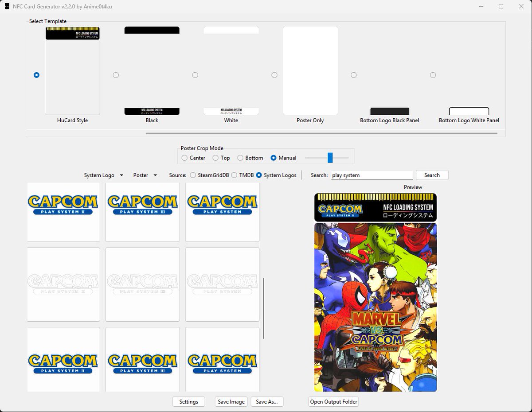Open the System Logo dropdown
This screenshot has height=412, width=532.
104,175
